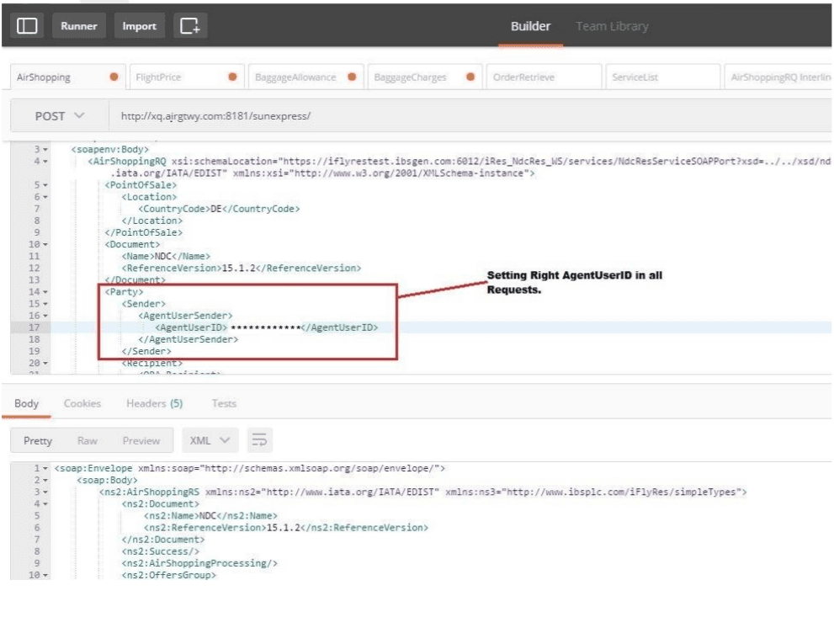Select Preview response view
The height and width of the screenshot is (644, 834).
pos(141,440)
